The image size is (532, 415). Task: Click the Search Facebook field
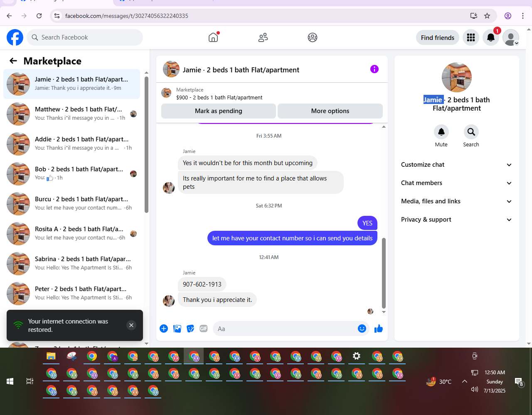[x=85, y=37]
